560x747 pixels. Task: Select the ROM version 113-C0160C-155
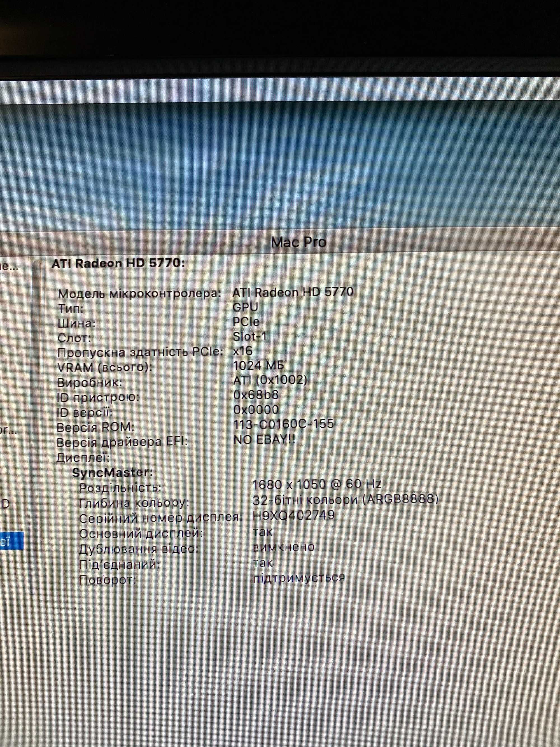283,424
